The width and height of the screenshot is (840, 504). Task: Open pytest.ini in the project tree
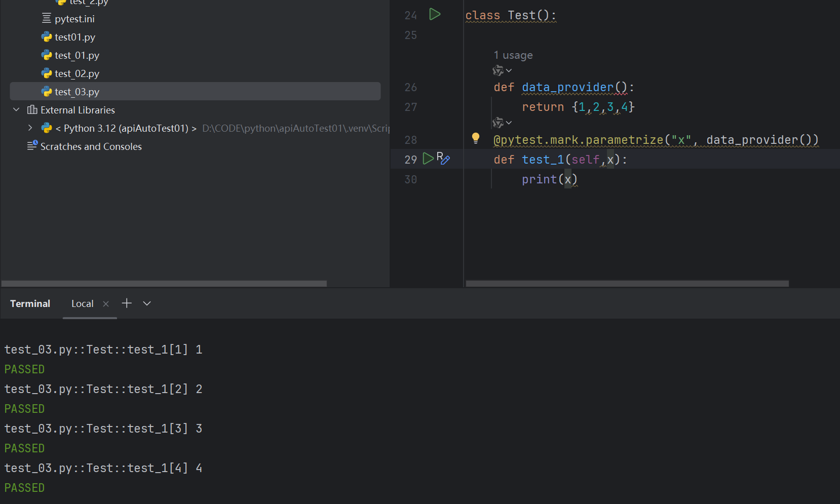click(74, 19)
